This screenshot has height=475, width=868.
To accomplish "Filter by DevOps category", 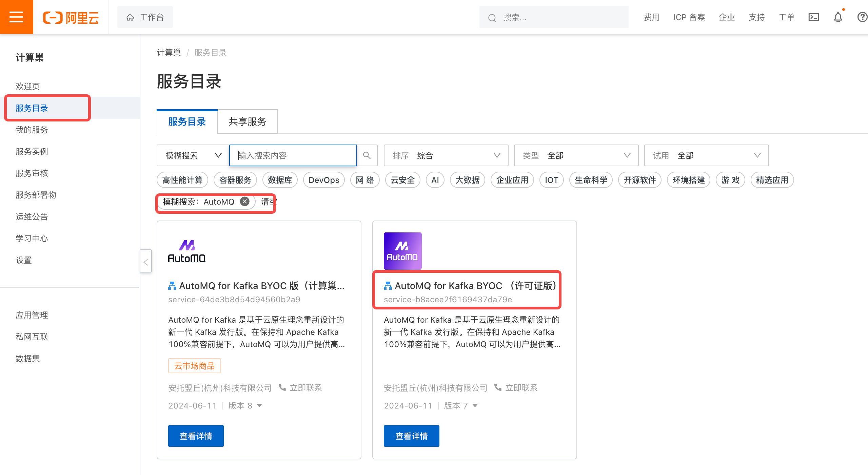I will (x=324, y=180).
